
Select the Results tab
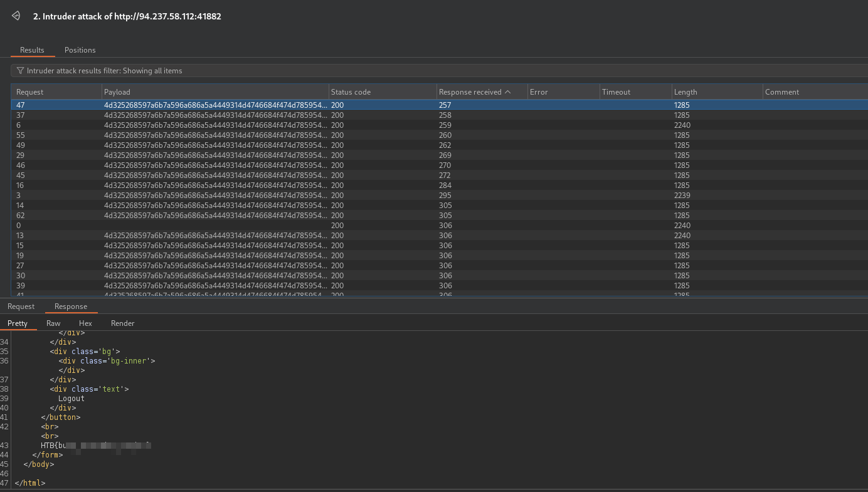[32, 50]
